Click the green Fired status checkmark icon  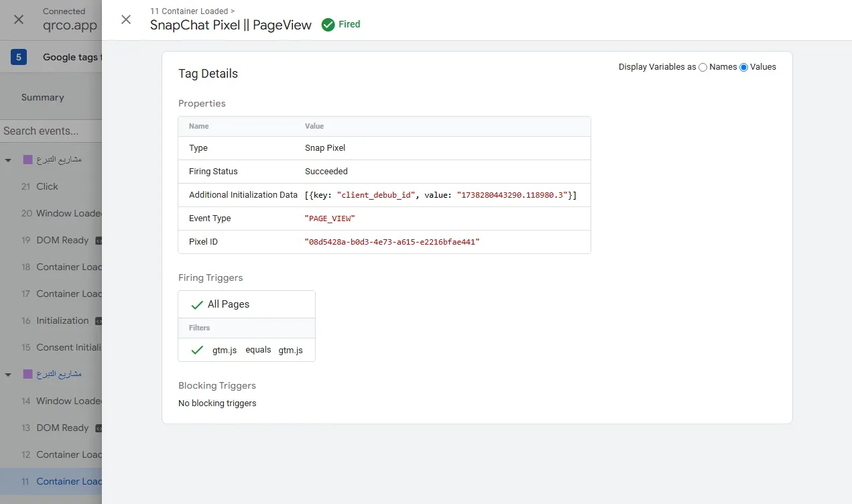pos(328,25)
